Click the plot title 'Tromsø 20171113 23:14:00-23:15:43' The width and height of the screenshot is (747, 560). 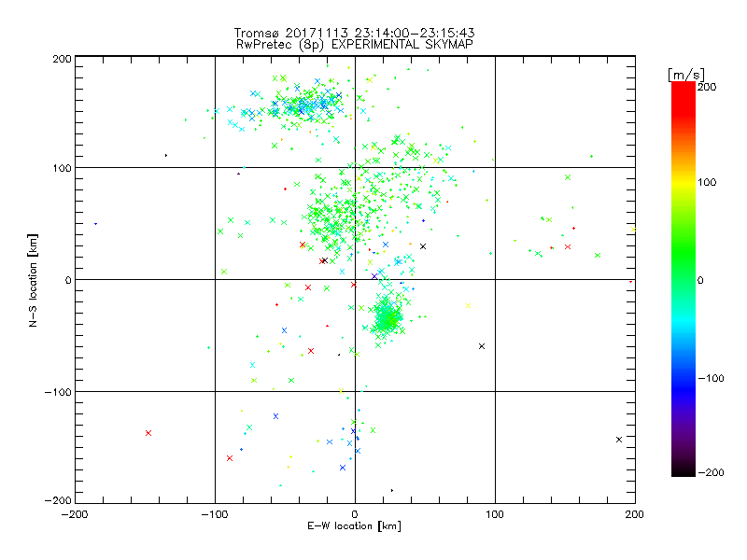click(354, 33)
